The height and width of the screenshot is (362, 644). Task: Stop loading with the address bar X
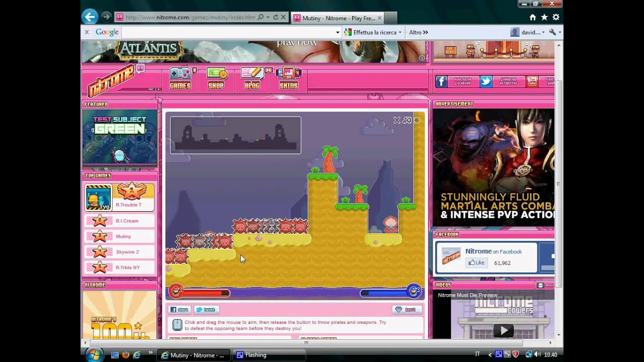click(x=283, y=18)
